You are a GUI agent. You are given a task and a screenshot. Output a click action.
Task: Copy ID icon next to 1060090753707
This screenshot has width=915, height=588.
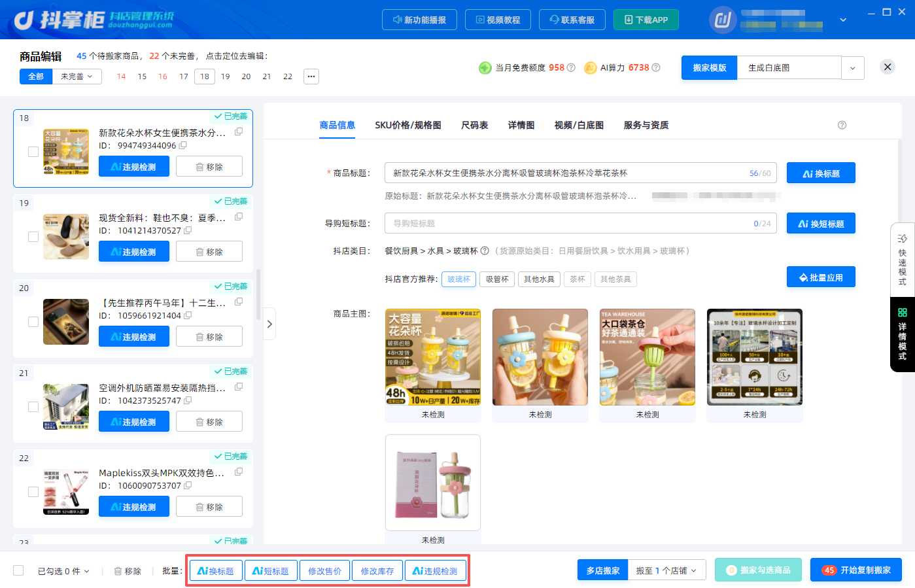tap(188, 486)
